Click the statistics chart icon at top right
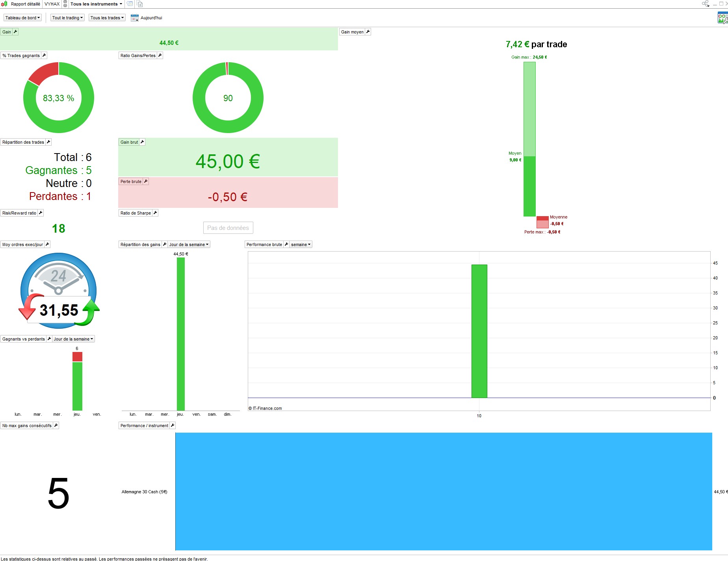 point(722,18)
